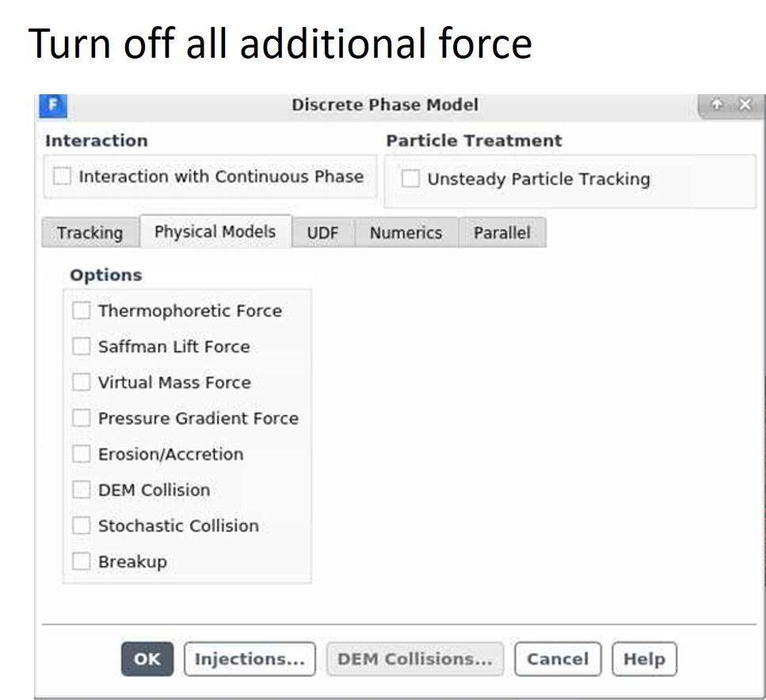The height and width of the screenshot is (700, 766).
Task: Enable Interaction with Continuous Phase checkbox
Action: 62,176
